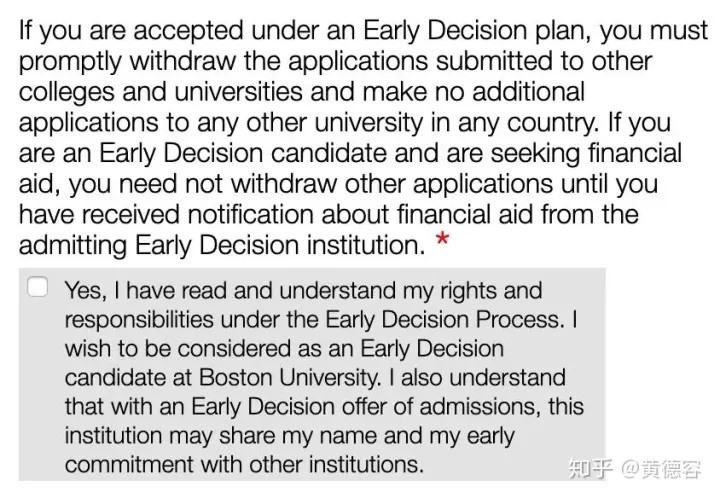This screenshot has width=720, height=498.
Task: Click 'commitment with other institutions' line
Action: [x=244, y=465]
